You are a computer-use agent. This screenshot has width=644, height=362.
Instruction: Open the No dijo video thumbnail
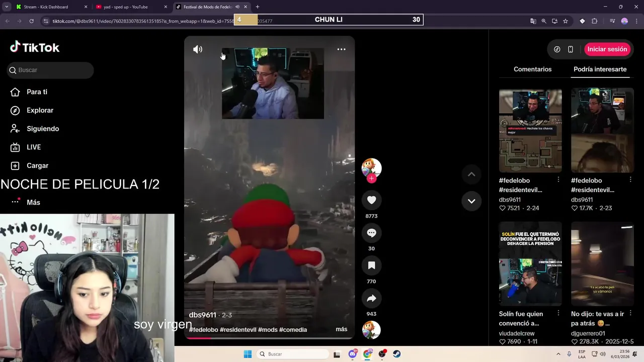(602, 264)
